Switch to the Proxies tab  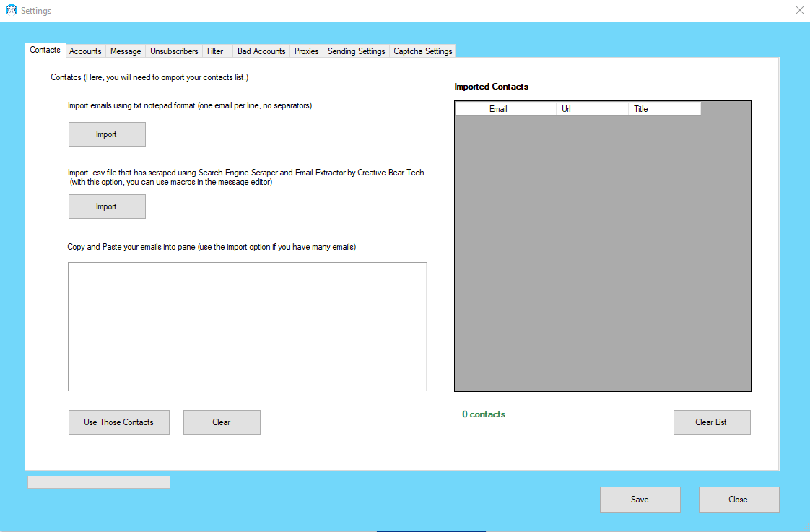[x=306, y=51]
